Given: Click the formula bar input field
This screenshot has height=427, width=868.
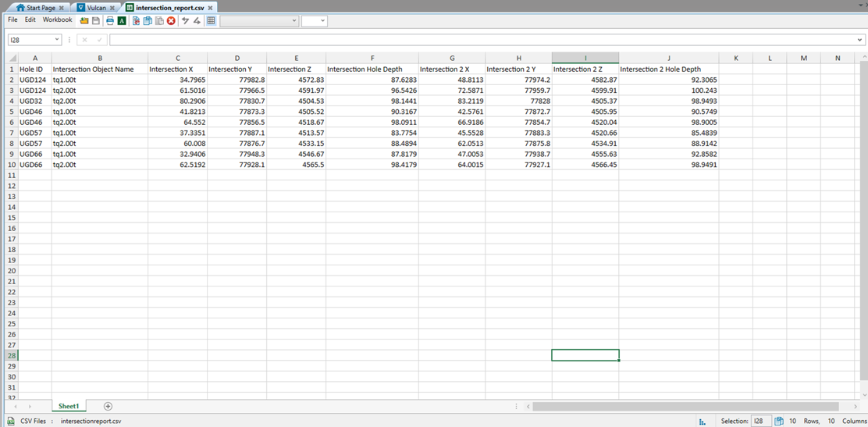Looking at the screenshot, I should (x=484, y=40).
